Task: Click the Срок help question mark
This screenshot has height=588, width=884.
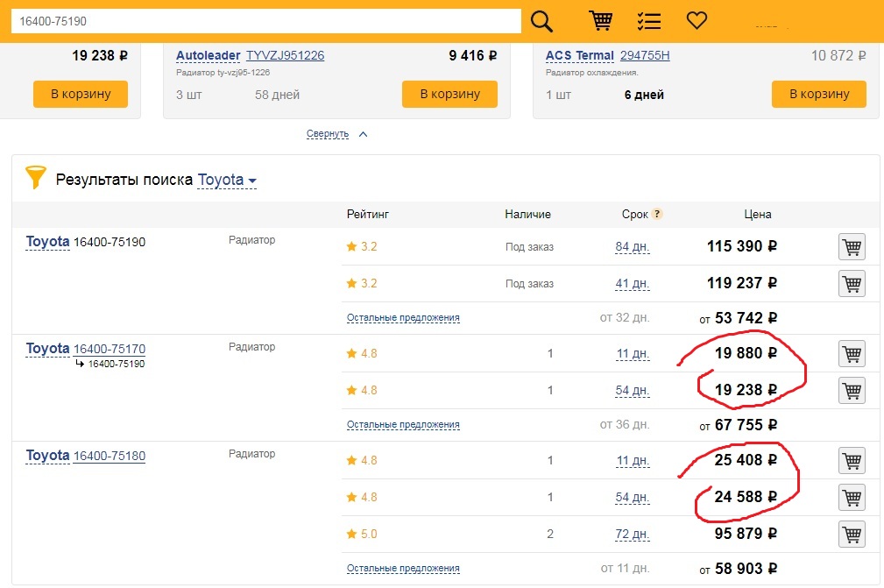Action: click(657, 214)
